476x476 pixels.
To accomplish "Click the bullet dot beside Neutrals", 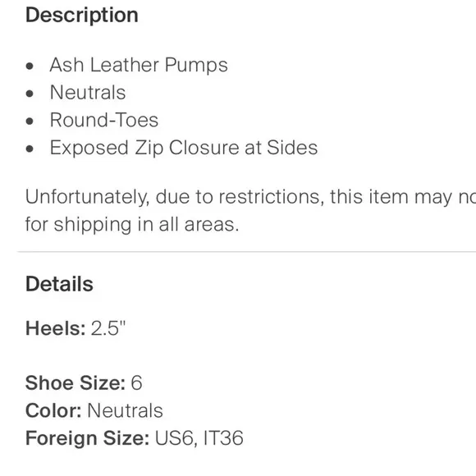I will [30, 94].
